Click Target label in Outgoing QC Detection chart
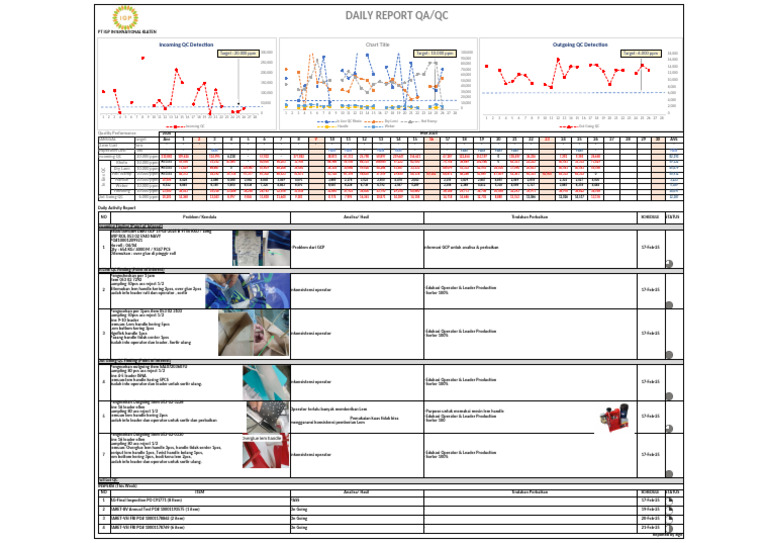The image size is (768, 543). click(641, 53)
